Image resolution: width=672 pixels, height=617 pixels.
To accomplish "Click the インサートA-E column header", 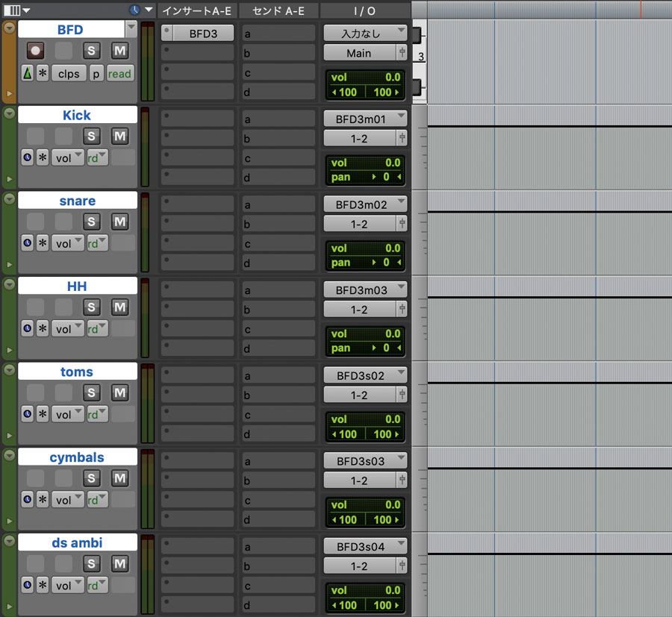I will coord(197,10).
